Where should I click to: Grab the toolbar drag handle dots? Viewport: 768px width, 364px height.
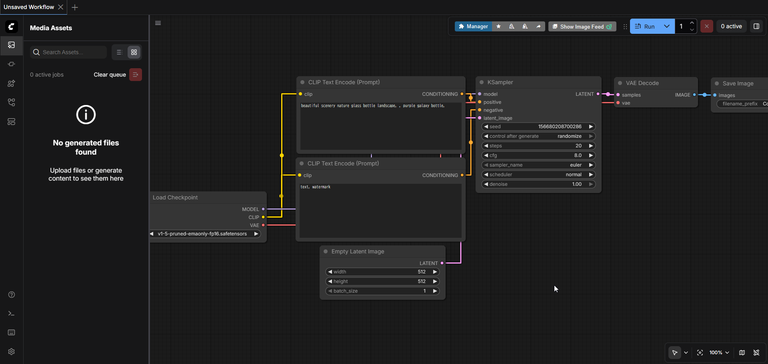tap(624, 26)
